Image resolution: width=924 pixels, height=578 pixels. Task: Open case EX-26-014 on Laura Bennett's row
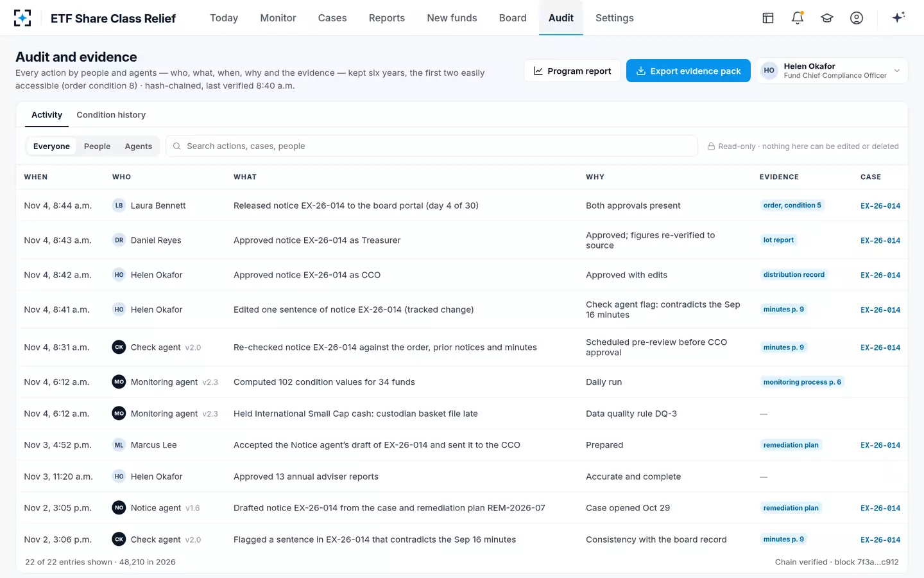click(880, 206)
